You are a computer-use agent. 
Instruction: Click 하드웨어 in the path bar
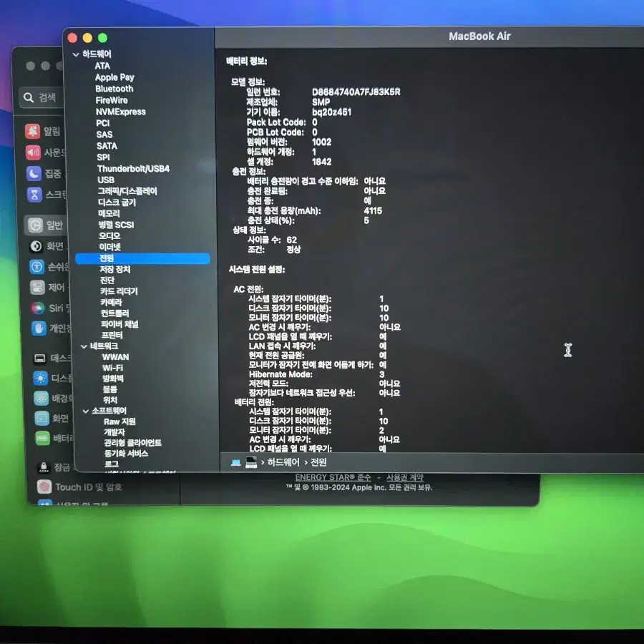[283, 462]
